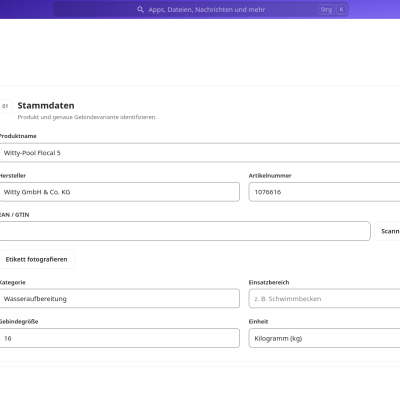Click the 'Einsatzbereich' label
400x400 pixels.
tap(269, 282)
